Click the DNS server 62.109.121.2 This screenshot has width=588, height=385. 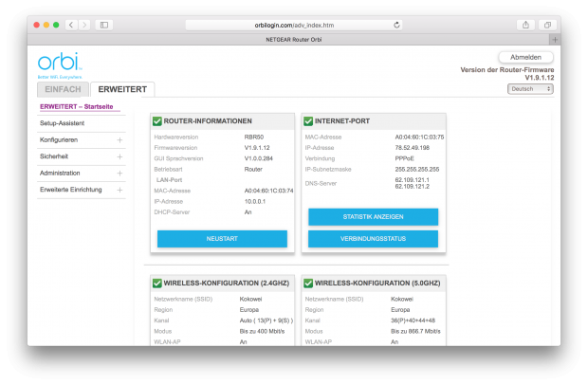(x=413, y=186)
